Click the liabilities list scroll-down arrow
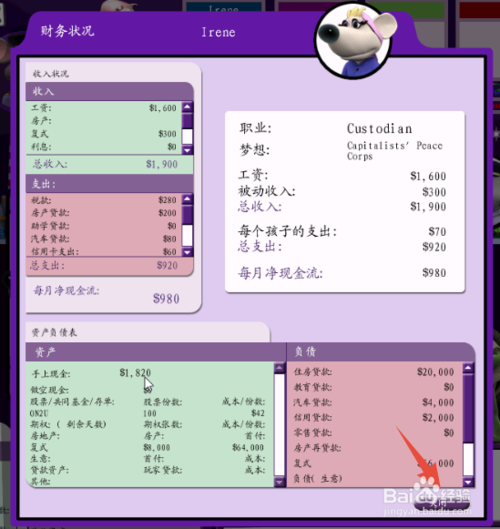The image size is (500, 529). [x=468, y=482]
